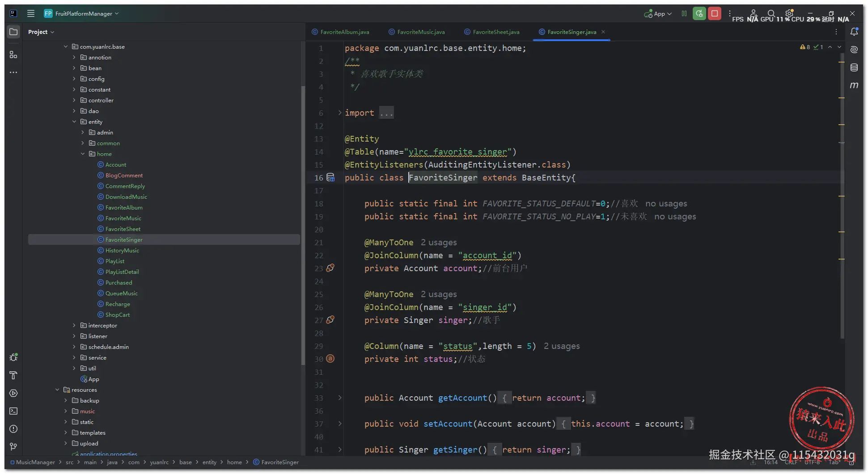Open the Project tool window icon

pos(13,32)
